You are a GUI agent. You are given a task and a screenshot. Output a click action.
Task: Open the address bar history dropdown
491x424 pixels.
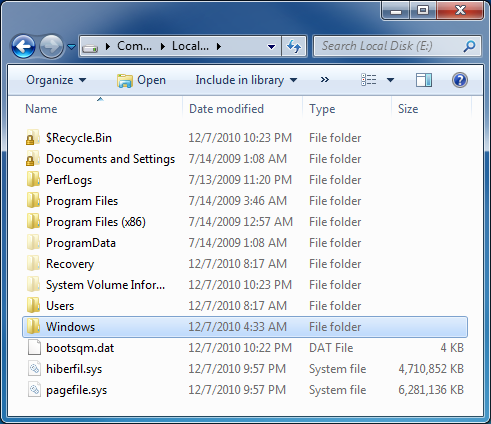coord(272,47)
